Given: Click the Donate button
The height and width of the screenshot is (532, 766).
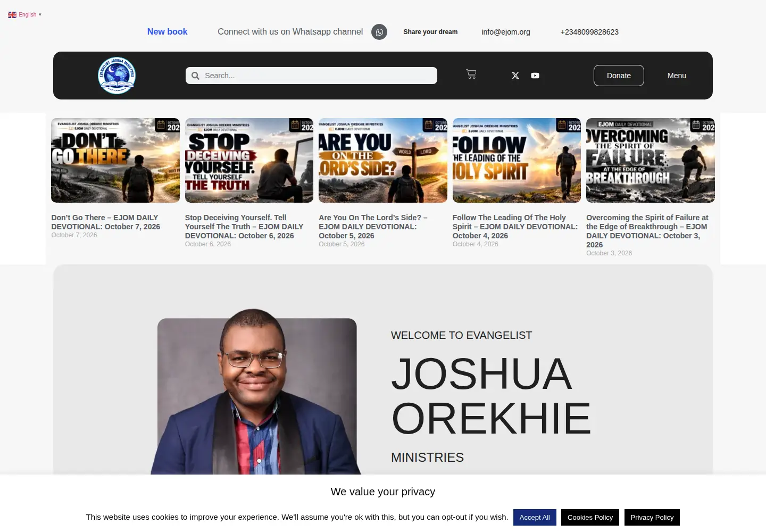Looking at the screenshot, I should (x=619, y=76).
